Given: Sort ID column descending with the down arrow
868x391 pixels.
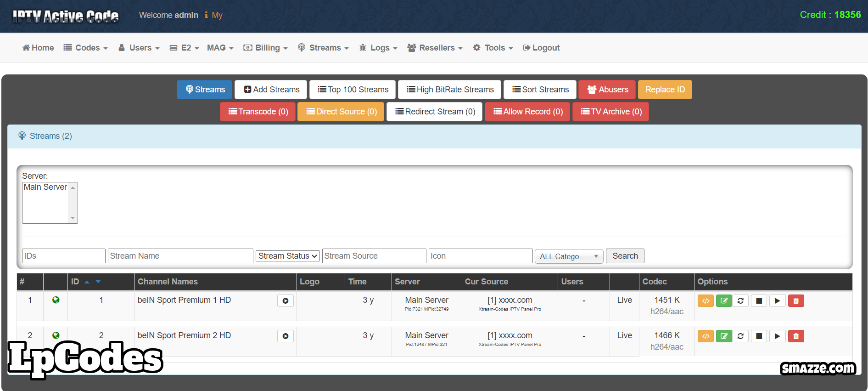Looking at the screenshot, I should pos(98,282).
